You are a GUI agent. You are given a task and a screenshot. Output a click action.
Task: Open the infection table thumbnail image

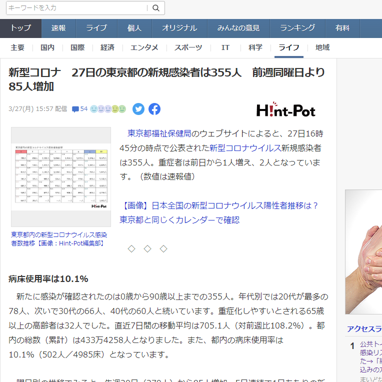point(61,177)
